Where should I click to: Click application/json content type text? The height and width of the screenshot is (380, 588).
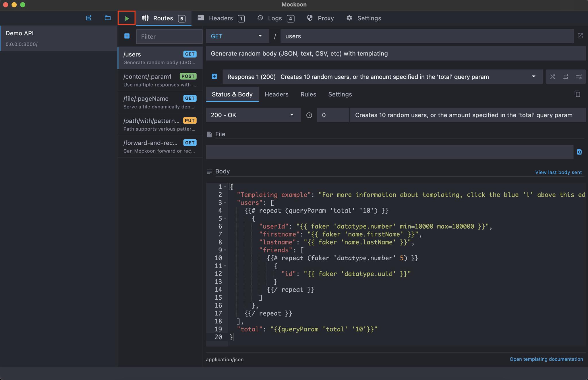[x=225, y=360]
